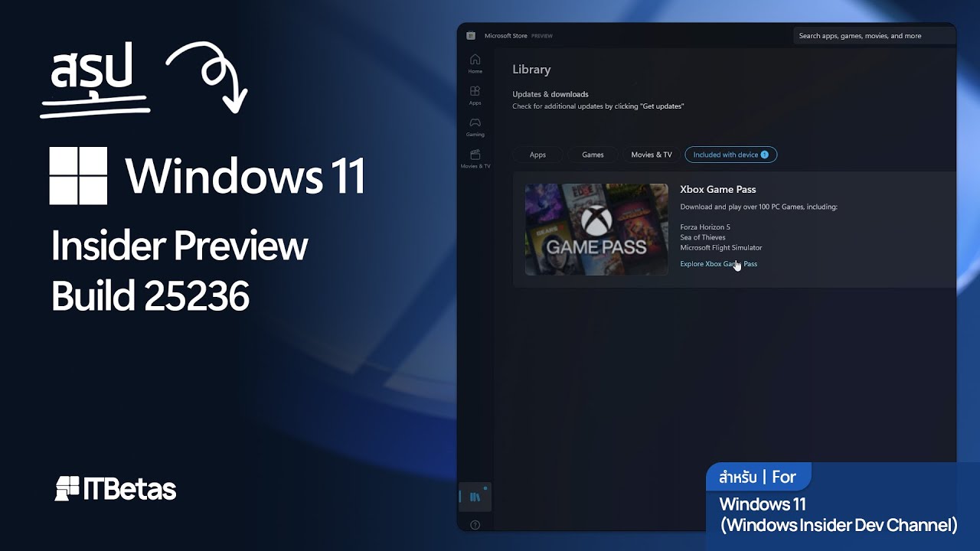Click the Windows 11 logo icon

[78, 176]
